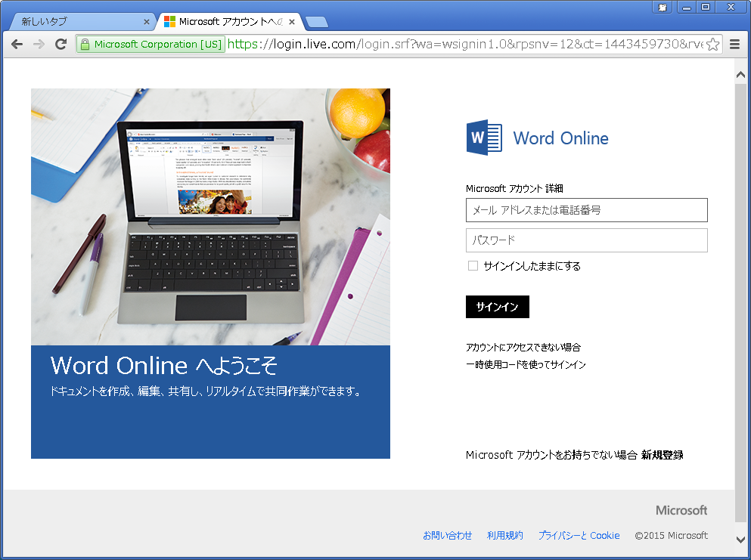Click the Chrome user profile icon in the title bar
The width and height of the screenshot is (751, 560).
[663, 8]
